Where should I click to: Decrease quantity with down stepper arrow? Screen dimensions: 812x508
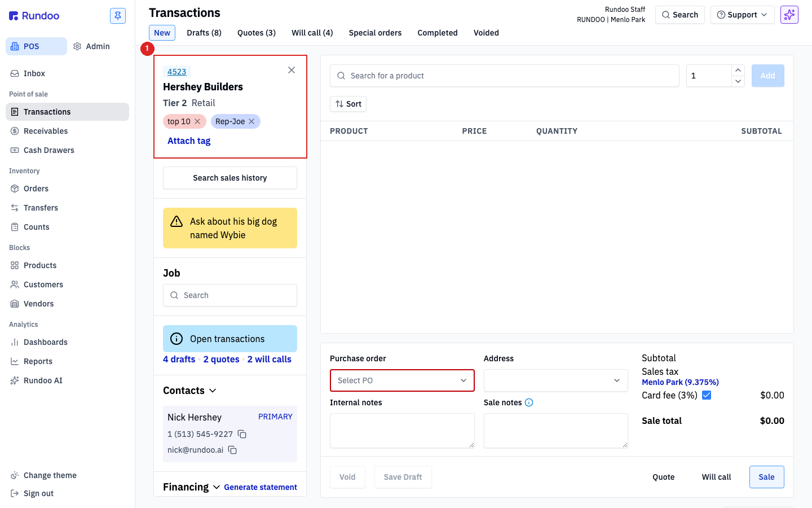[x=738, y=81]
